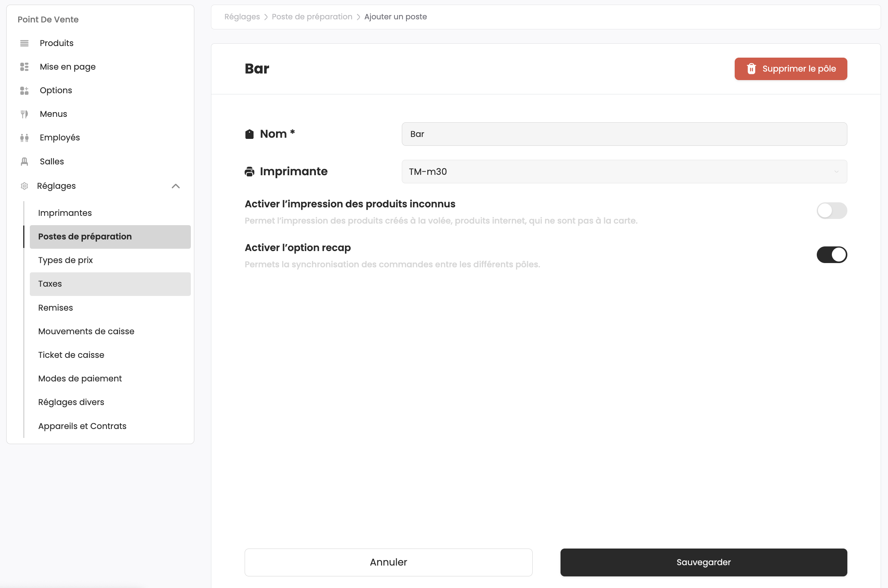Open Salles using its bell icon

tap(24, 161)
